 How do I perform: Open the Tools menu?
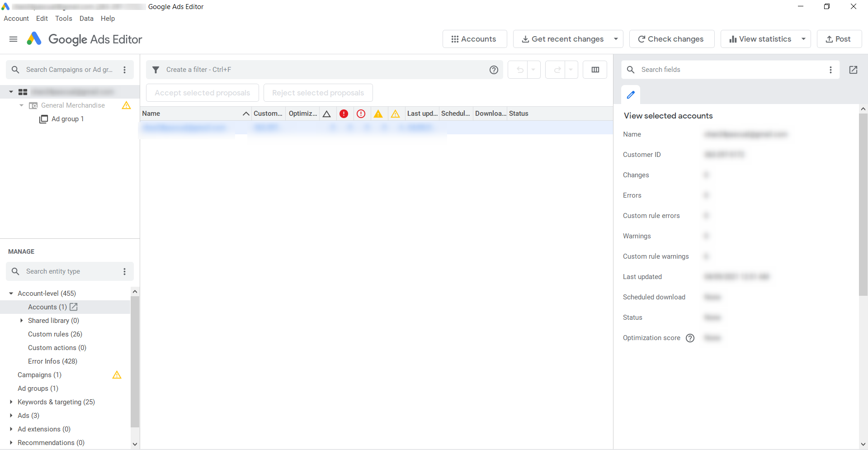pos(64,19)
